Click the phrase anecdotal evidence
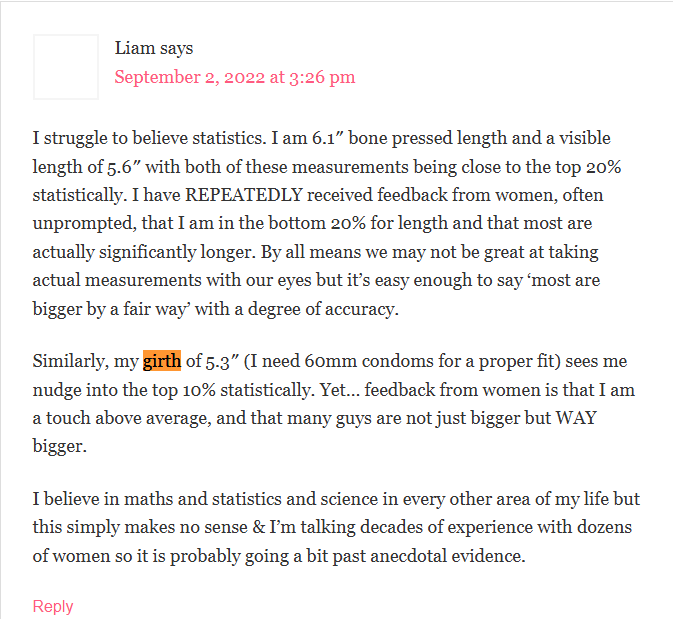 pyautogui.click(x=448, y=556)
